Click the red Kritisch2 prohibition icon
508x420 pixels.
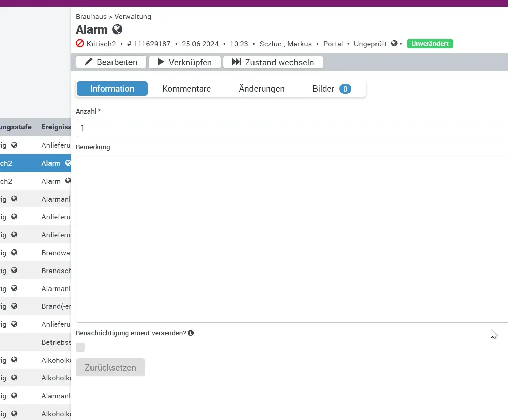click(80, 44)
